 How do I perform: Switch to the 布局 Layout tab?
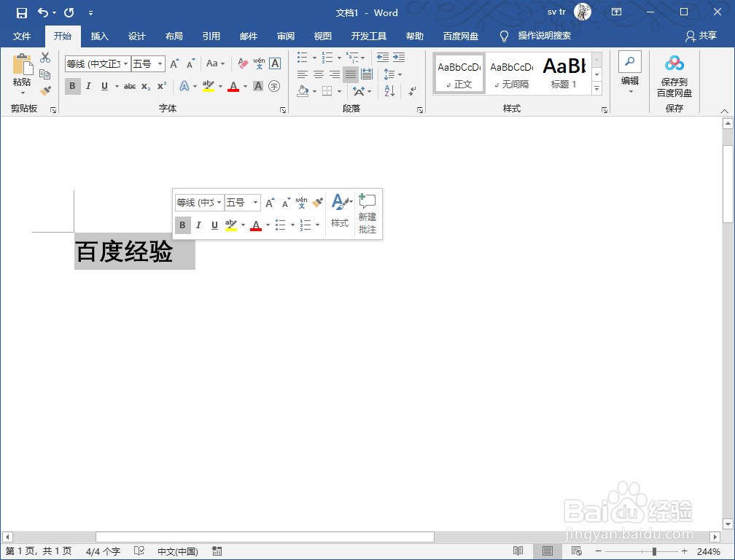pyautogui.click(x=174, y=36)
